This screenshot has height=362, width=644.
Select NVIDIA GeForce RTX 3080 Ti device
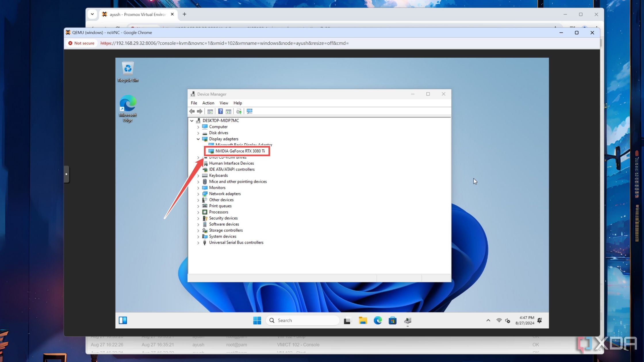point(240,151)
